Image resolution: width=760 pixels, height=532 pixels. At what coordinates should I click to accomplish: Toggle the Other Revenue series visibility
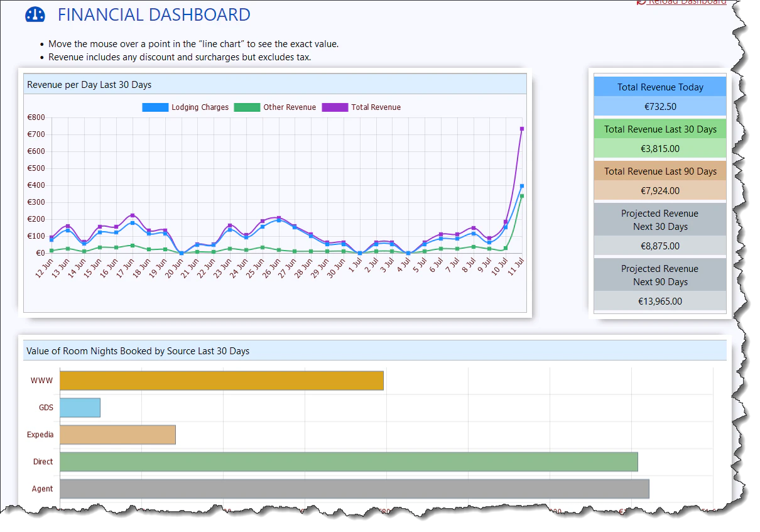[x=290, y=107]
